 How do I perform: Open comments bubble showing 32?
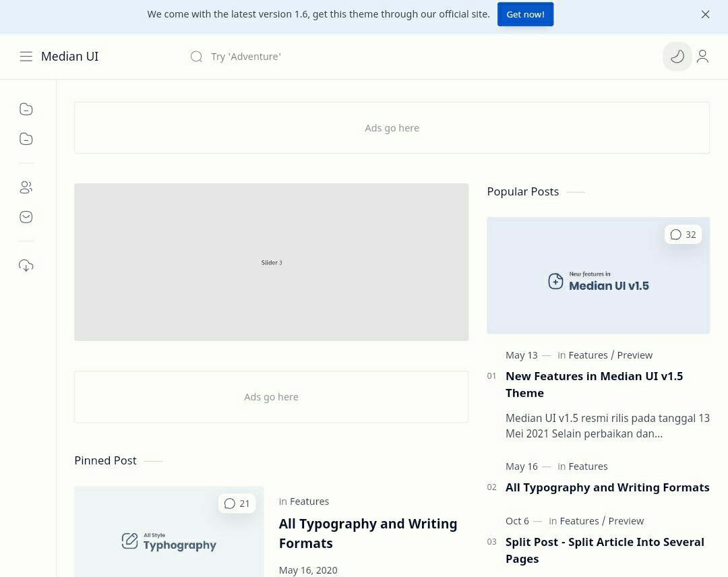coord(682,234)
